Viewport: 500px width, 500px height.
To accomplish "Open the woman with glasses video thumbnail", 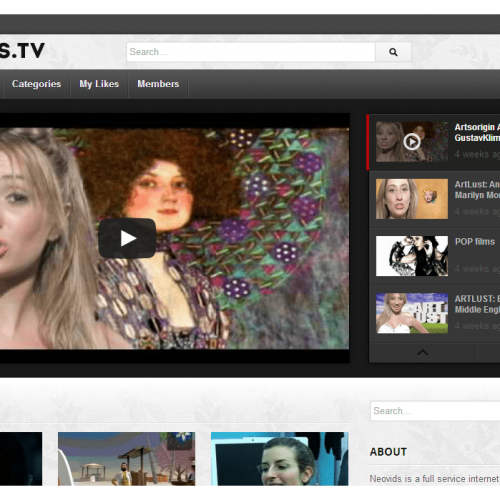I will point(280,459).
